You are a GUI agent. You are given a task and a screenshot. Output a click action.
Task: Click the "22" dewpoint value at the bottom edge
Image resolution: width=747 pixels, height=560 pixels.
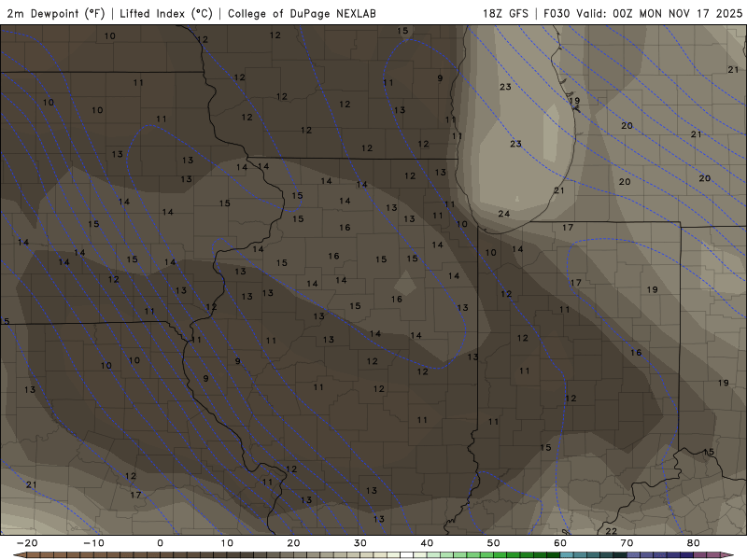[x=612, y=531]
